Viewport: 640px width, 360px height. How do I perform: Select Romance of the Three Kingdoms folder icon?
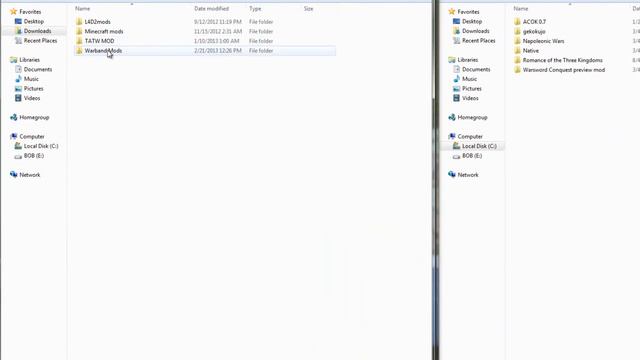[x=518, y=60]
